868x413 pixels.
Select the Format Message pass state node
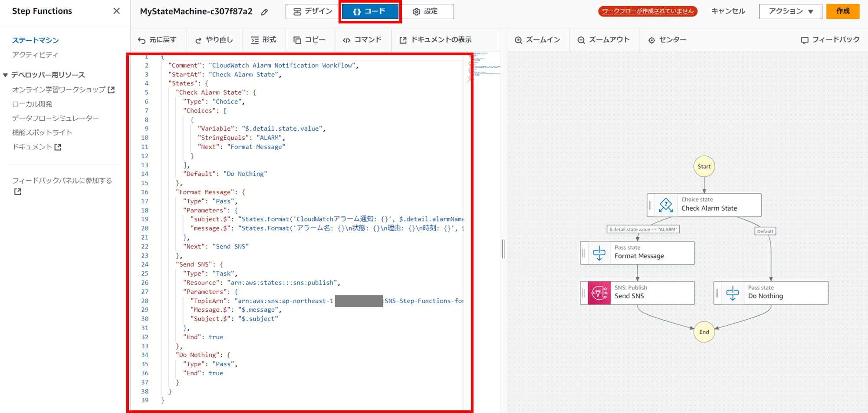(x=637, y=253)
